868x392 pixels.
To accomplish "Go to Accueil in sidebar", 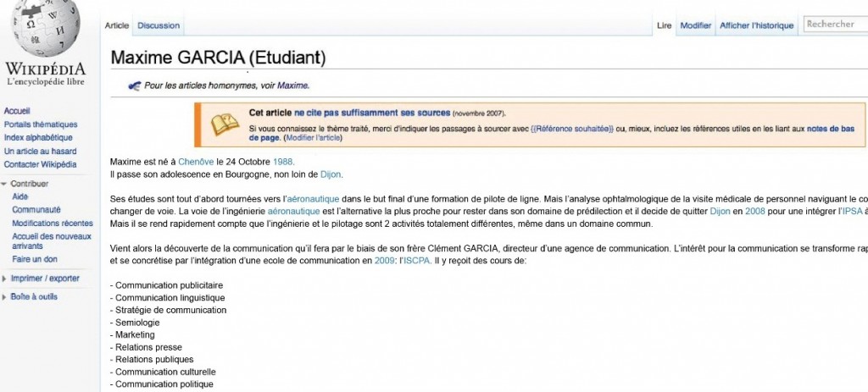I will [17, 111].
